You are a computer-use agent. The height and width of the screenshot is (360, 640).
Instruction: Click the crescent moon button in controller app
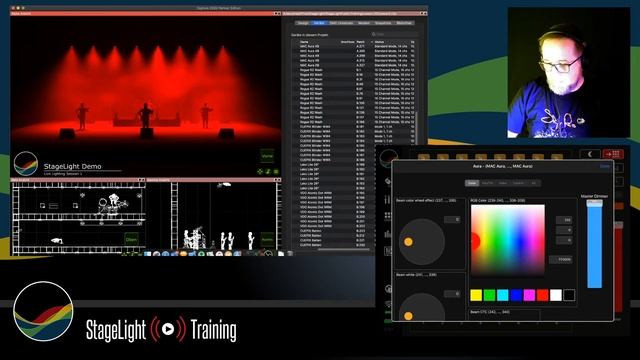coord(590,154)
